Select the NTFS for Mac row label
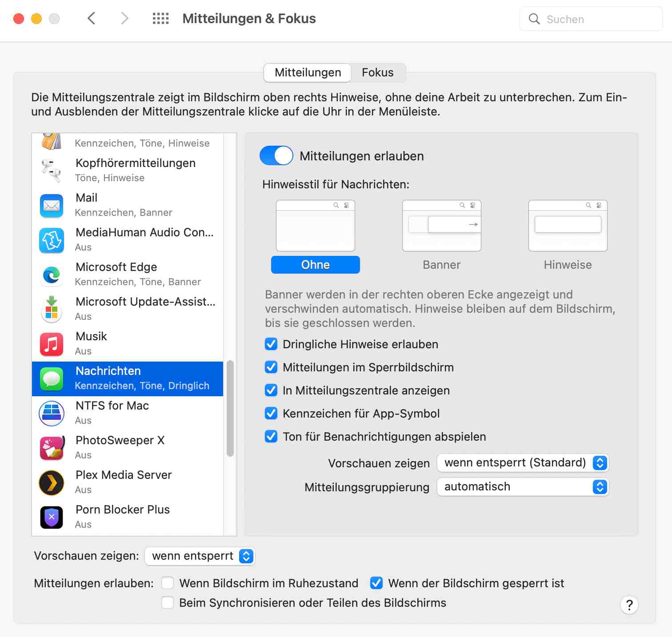 112,406
